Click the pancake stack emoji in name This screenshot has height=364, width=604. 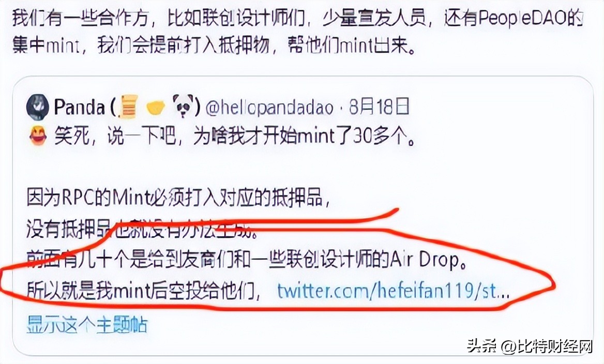point(128,107)
